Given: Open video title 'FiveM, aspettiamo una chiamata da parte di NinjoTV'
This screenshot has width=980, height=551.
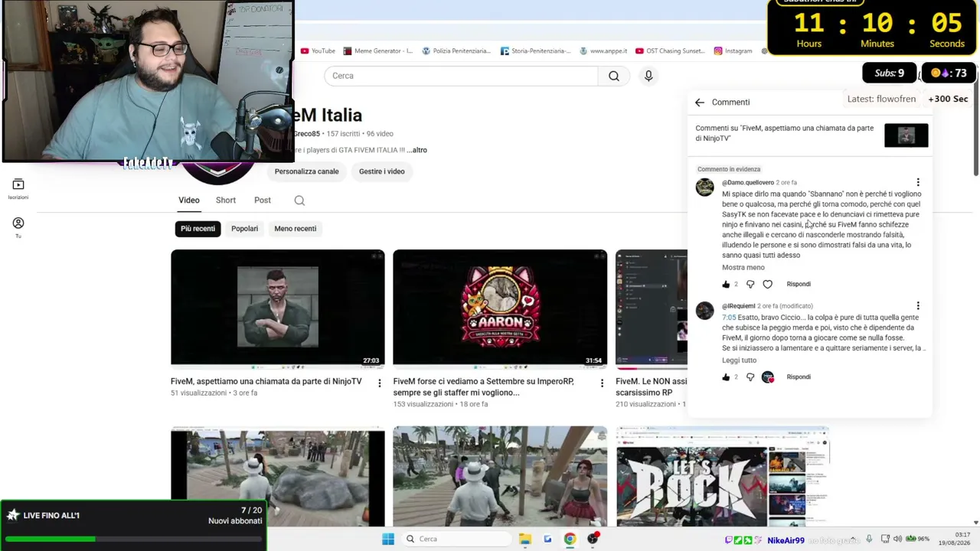Looking at the screenshot, I should (266, 382).
